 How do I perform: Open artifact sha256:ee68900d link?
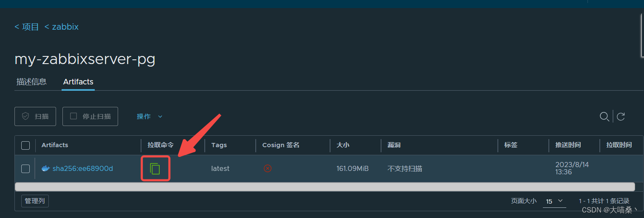coord(83,168)
